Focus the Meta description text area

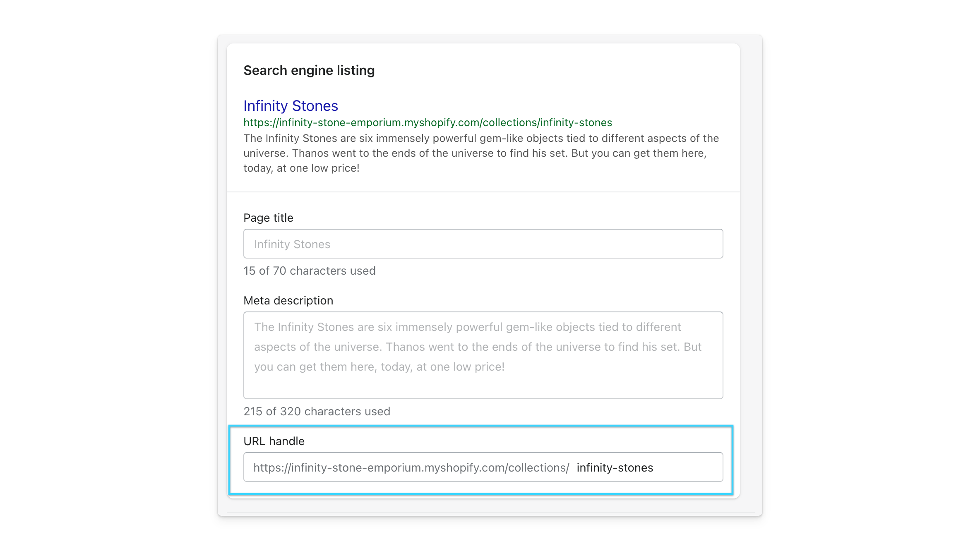[x=483, y=355]
